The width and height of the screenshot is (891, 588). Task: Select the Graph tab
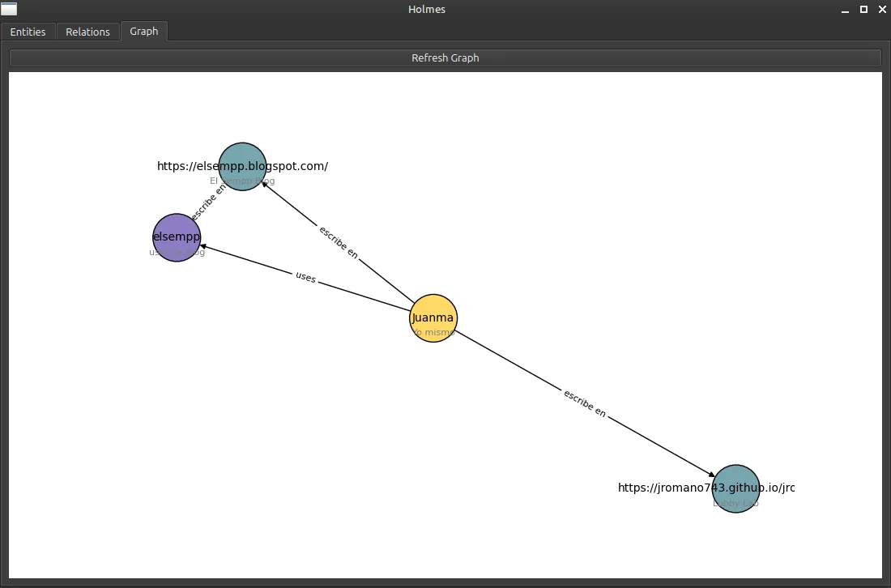coord(144,32)
